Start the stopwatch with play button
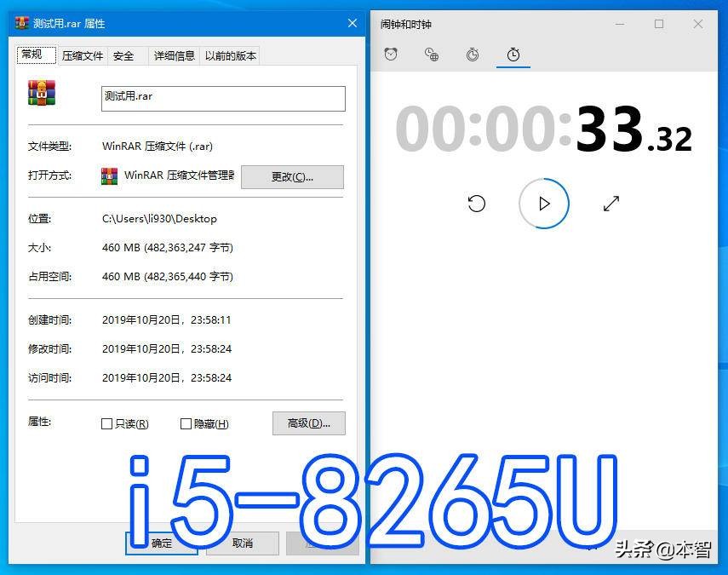The height and width of the screenshot is (575, 728). click(543, 204)
